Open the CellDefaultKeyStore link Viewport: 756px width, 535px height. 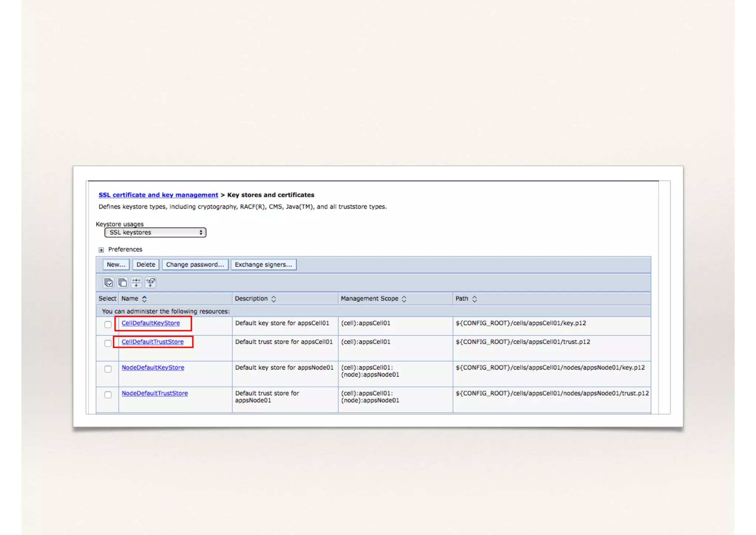[x=151, y=323]
